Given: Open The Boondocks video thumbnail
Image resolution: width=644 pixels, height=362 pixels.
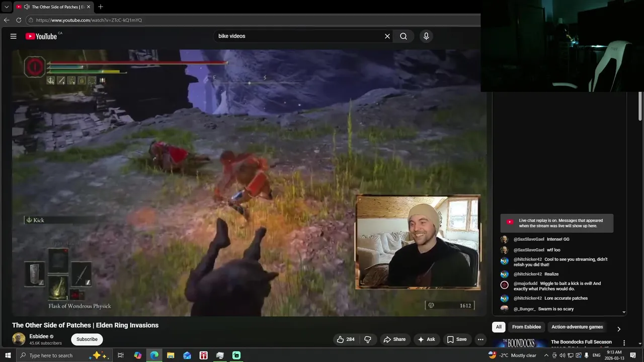Looking at the screenshot, I should 520,342.
